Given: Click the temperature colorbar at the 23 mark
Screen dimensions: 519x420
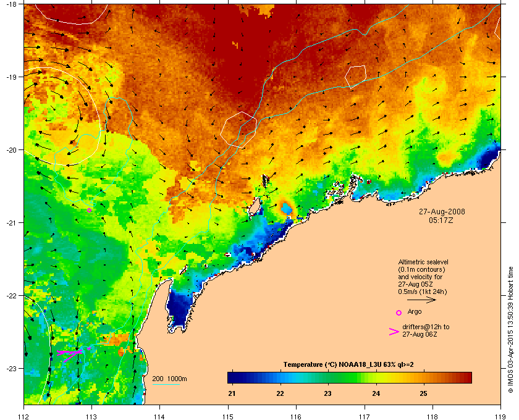Looking at the screenshot, I should pos(328,377).
